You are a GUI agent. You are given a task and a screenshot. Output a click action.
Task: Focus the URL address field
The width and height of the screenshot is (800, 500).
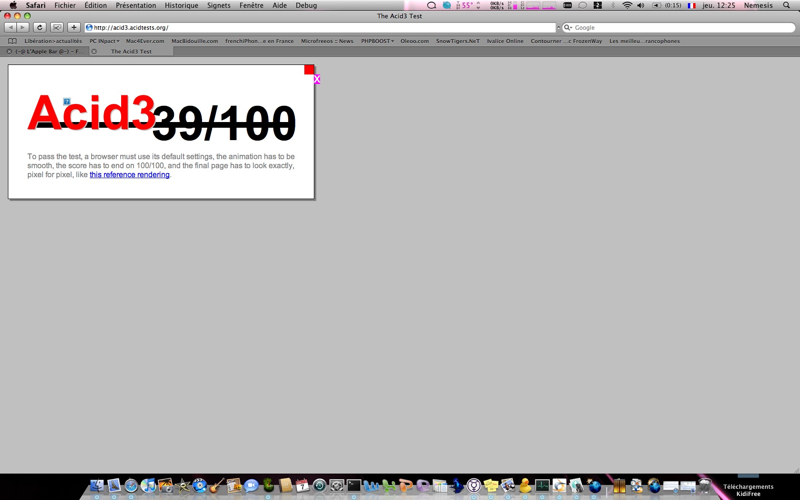[320, 28]
